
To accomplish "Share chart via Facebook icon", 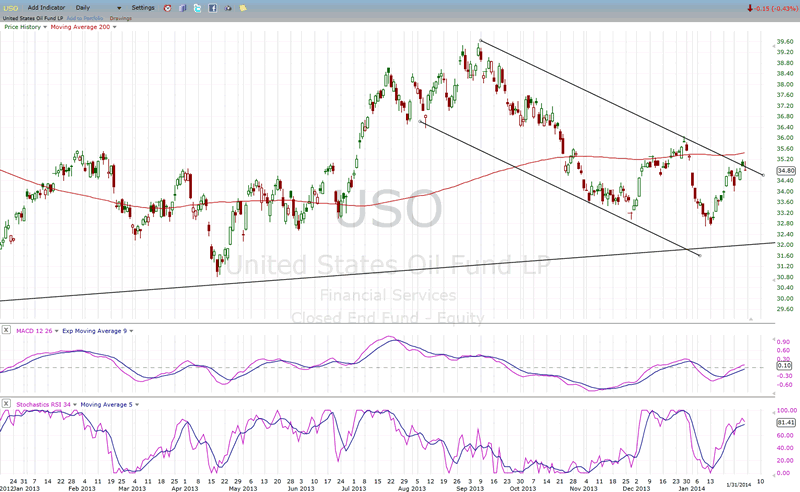I will click(212, 8).
